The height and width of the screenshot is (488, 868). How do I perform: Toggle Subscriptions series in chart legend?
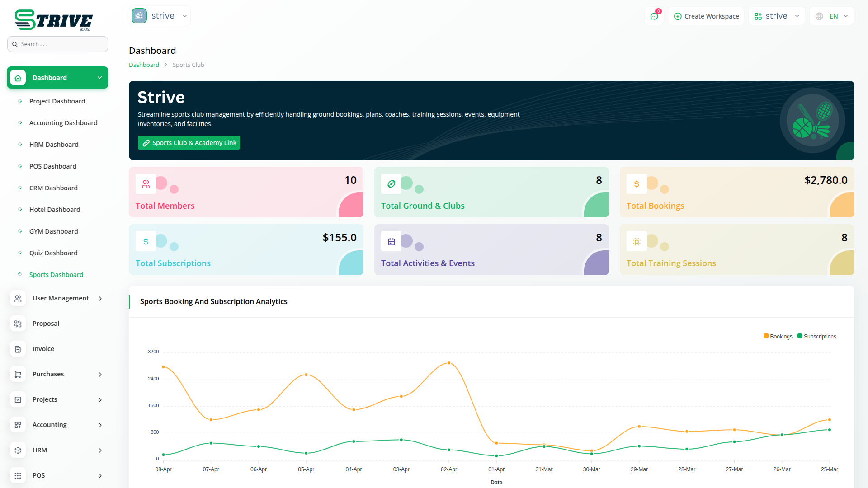(x=816, y=336)
